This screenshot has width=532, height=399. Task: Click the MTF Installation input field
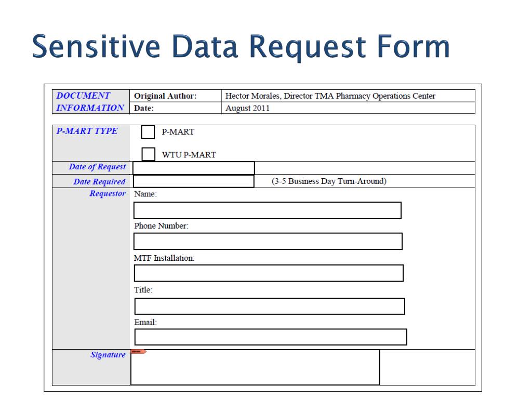tap(269, 273)
